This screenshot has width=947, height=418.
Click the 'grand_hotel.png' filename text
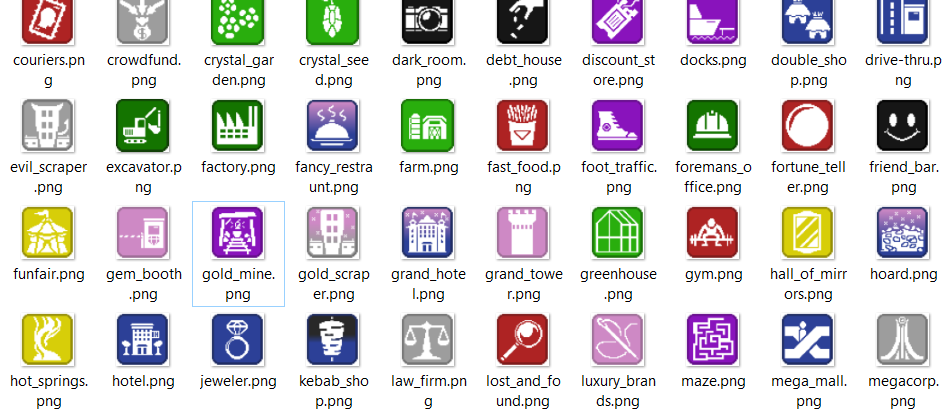[428, 285]
